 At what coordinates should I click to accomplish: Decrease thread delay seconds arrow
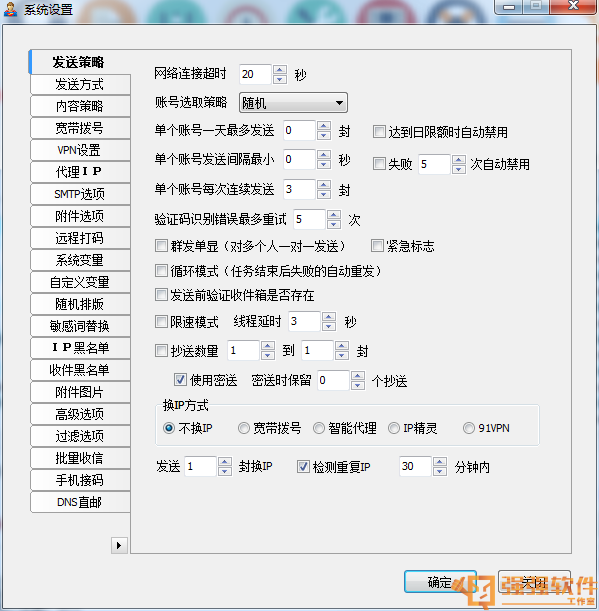329,326
